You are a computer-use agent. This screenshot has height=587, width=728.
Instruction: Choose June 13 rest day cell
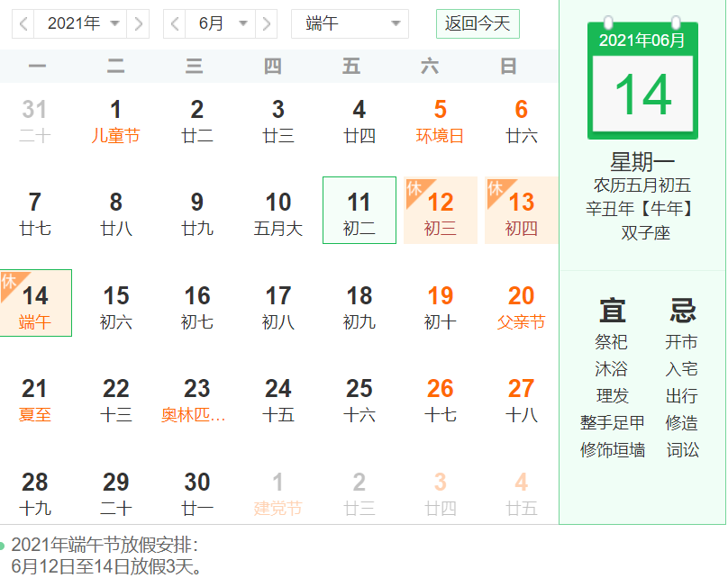[x=521, y=210]
